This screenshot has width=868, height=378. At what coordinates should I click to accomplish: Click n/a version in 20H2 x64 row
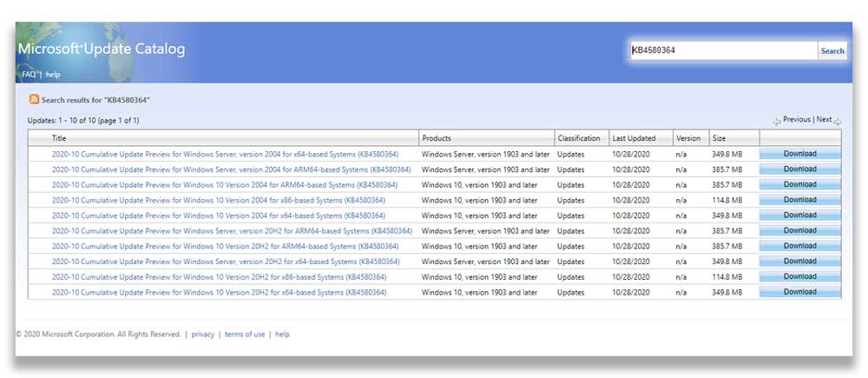(681, 292)
